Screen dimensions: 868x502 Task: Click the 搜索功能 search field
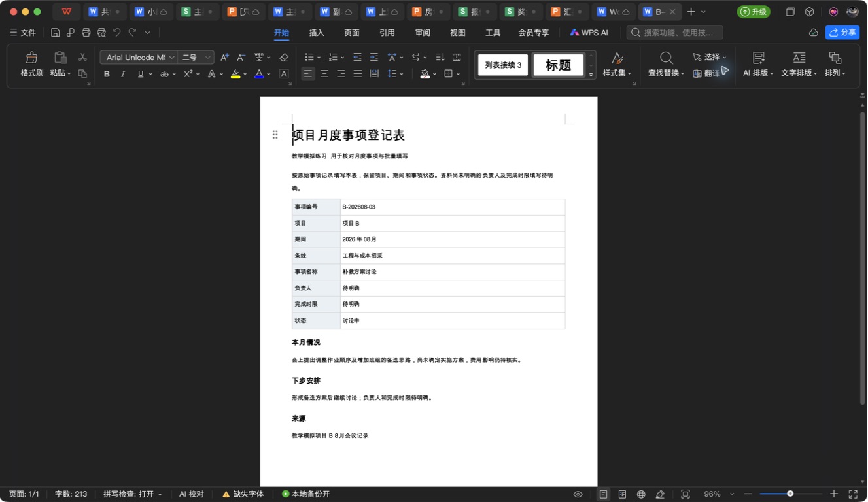pos(675,33)
